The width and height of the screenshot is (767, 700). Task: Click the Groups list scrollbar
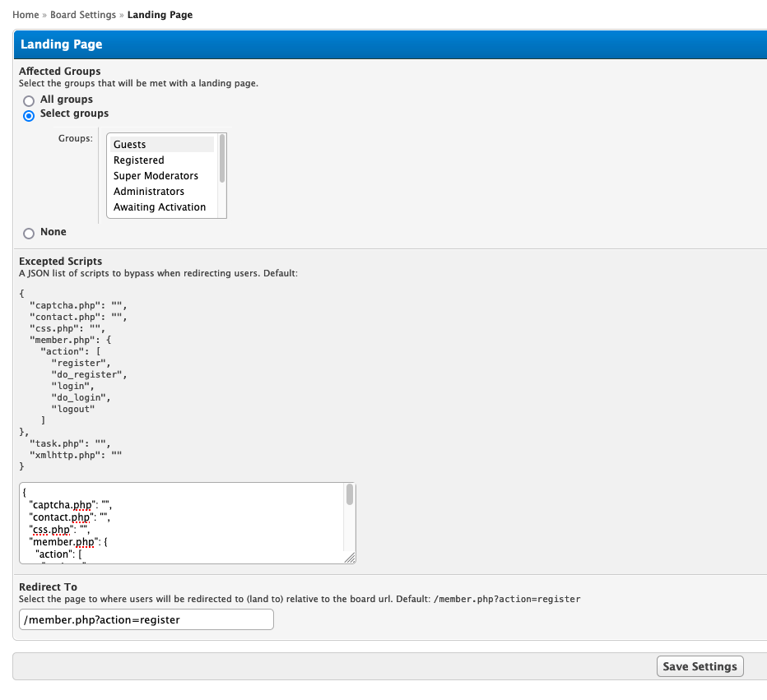point(222,160)
